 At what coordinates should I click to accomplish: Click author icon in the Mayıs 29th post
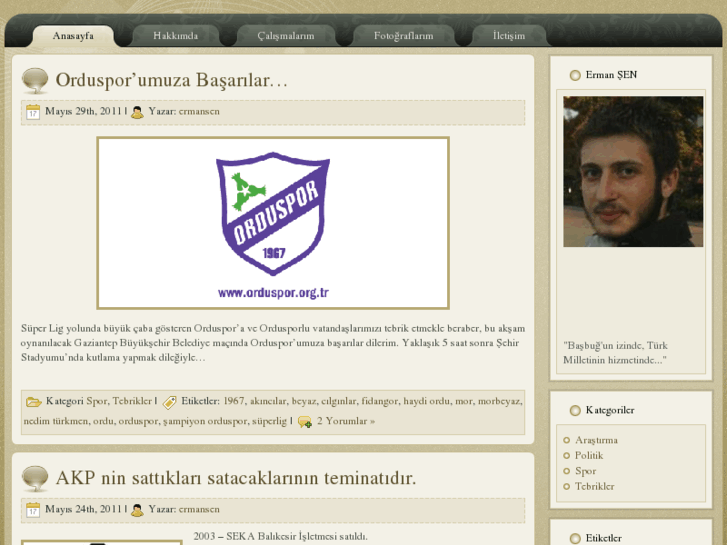click(x=137, y=112)
